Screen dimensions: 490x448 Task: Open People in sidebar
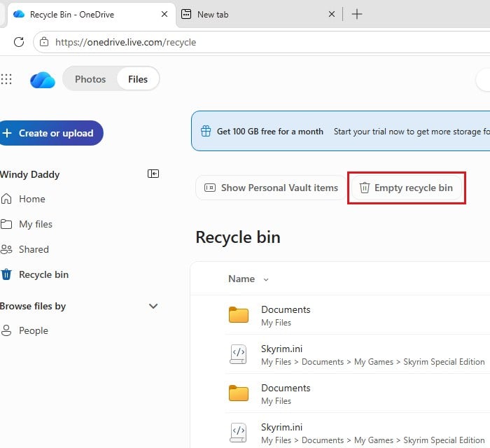pos(34,330)
